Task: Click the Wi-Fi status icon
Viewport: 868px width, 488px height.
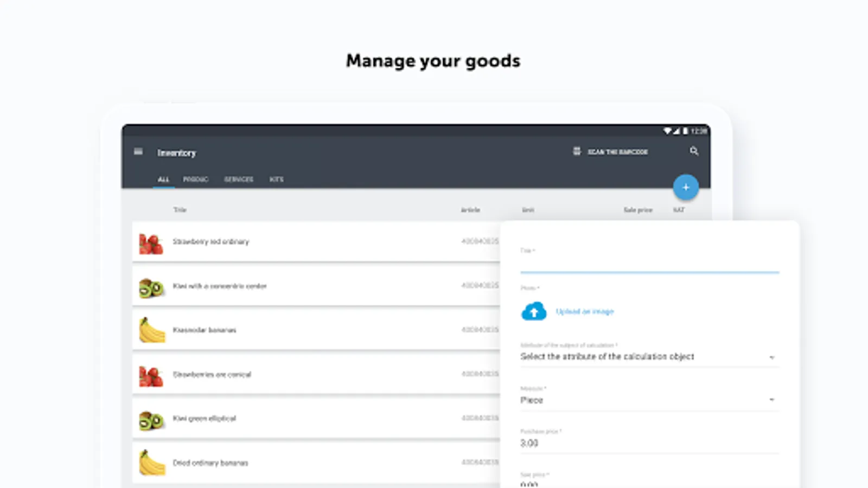Action: [667, 131]
